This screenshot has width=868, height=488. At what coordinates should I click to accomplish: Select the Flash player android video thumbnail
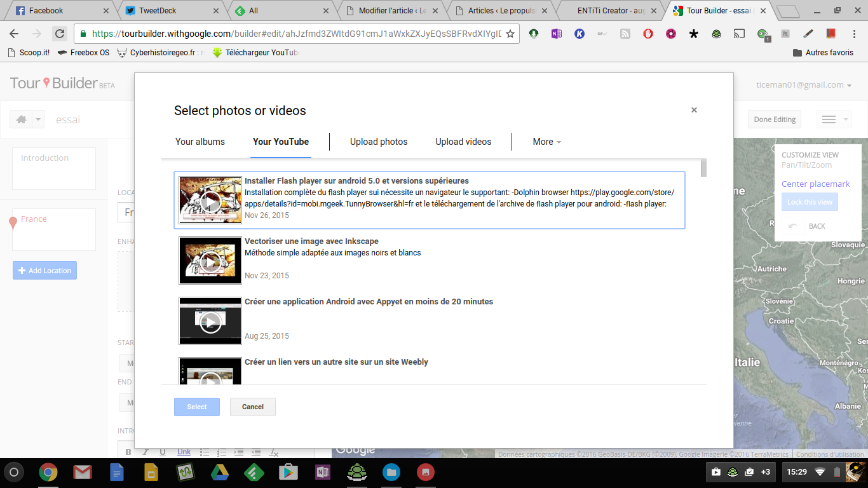click(210, 200)
